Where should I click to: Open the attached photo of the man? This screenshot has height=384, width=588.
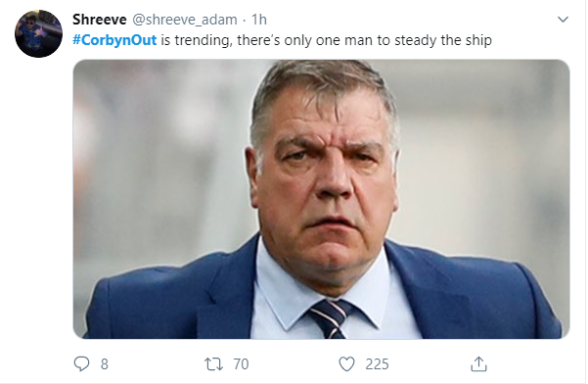(x=321, y=199)
